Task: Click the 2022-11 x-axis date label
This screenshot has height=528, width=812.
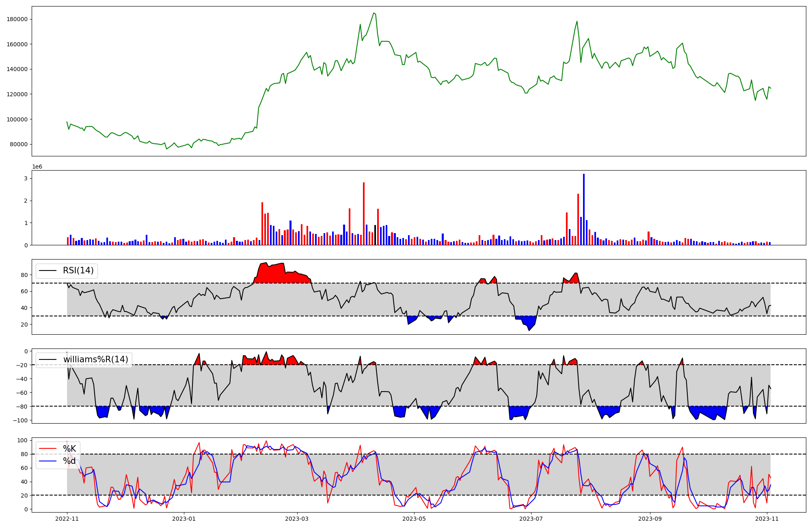Action: tap(67, 519)
